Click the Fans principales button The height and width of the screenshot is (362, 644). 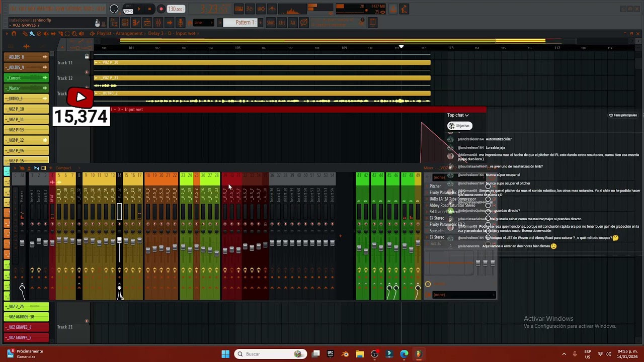pos(623,115)
